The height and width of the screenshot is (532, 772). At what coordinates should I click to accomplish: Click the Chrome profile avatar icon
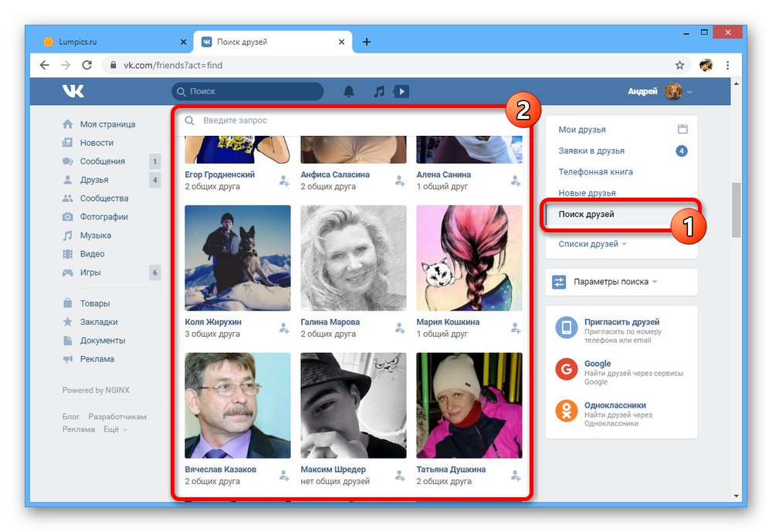tap(706, 65)
